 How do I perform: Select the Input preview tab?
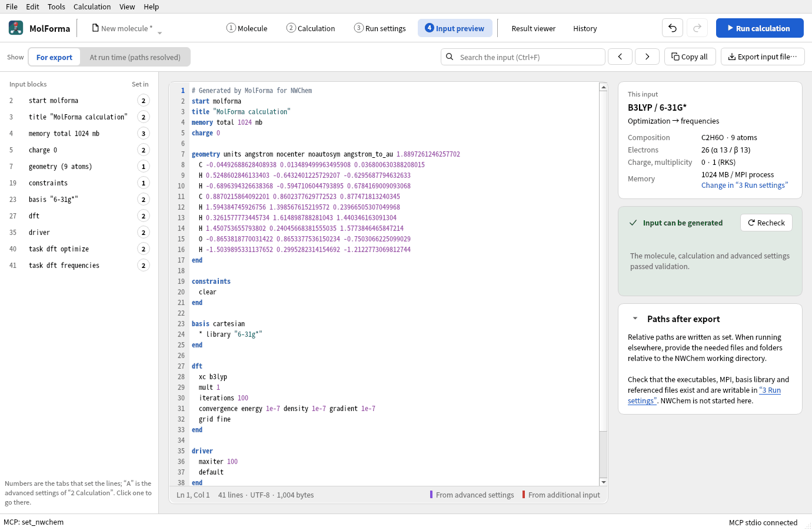(x=455, y=28)
